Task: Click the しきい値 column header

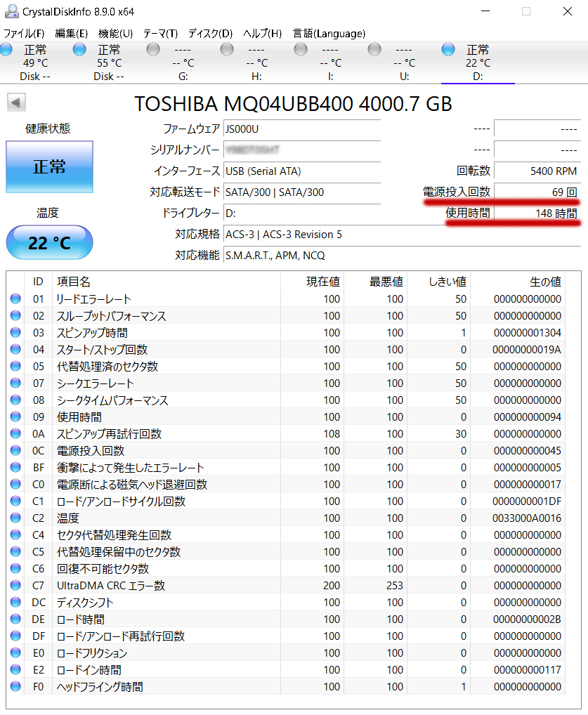Action: pos(439,282)
